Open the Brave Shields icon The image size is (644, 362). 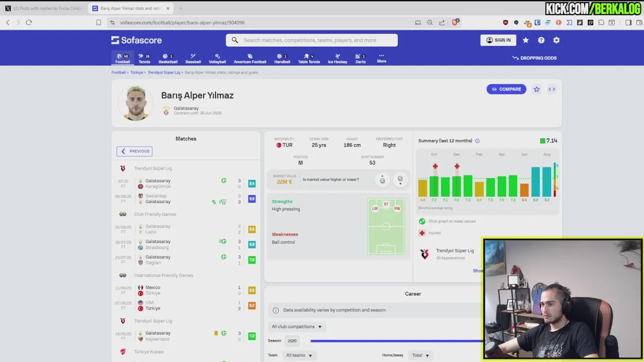[455, 22]
